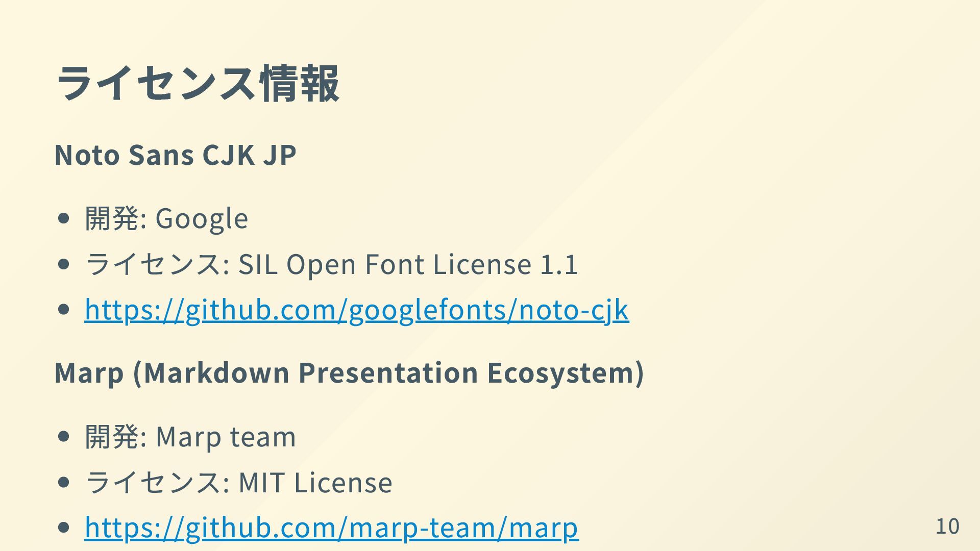Click the word Google in the first list

(x=202, y=219)
